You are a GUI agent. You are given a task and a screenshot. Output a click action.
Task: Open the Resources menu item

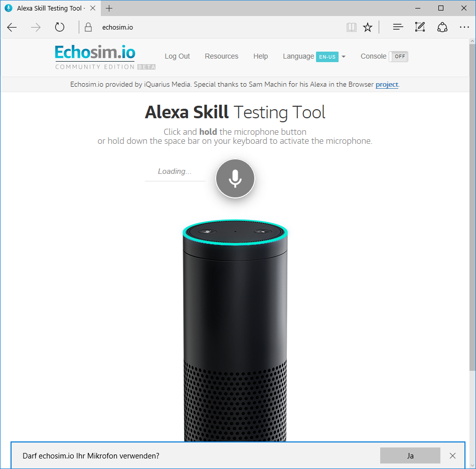(x=221, y=57)
